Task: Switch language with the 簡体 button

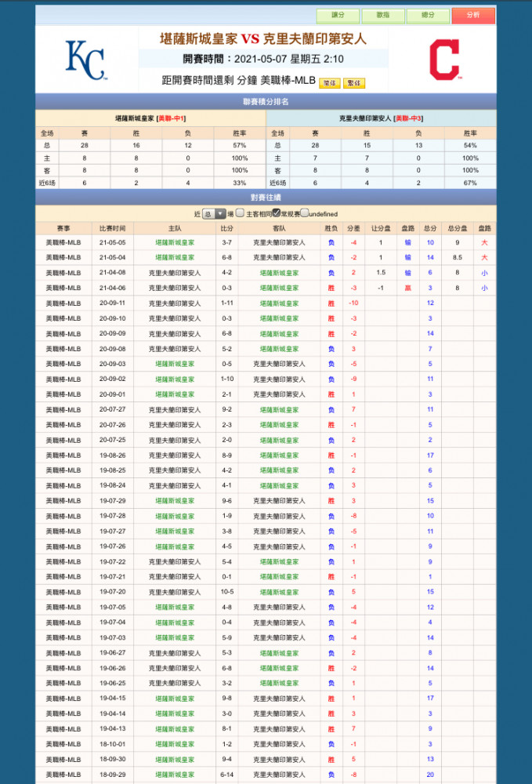Action: [330, 83]
